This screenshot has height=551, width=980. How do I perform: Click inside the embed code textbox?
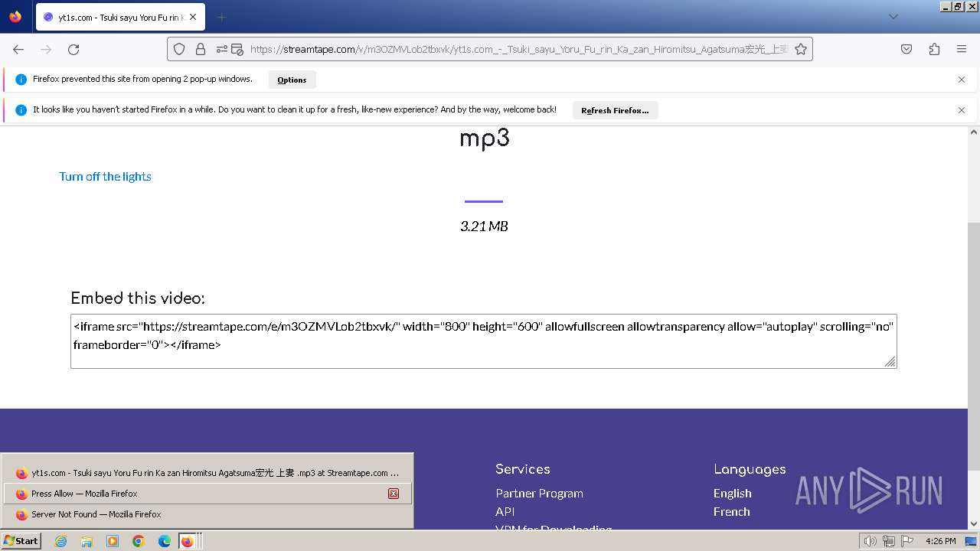click(483, 341)
